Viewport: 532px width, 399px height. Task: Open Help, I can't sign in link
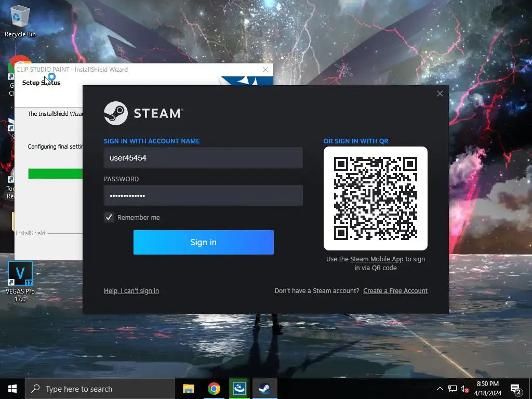[x=131, y=291]
